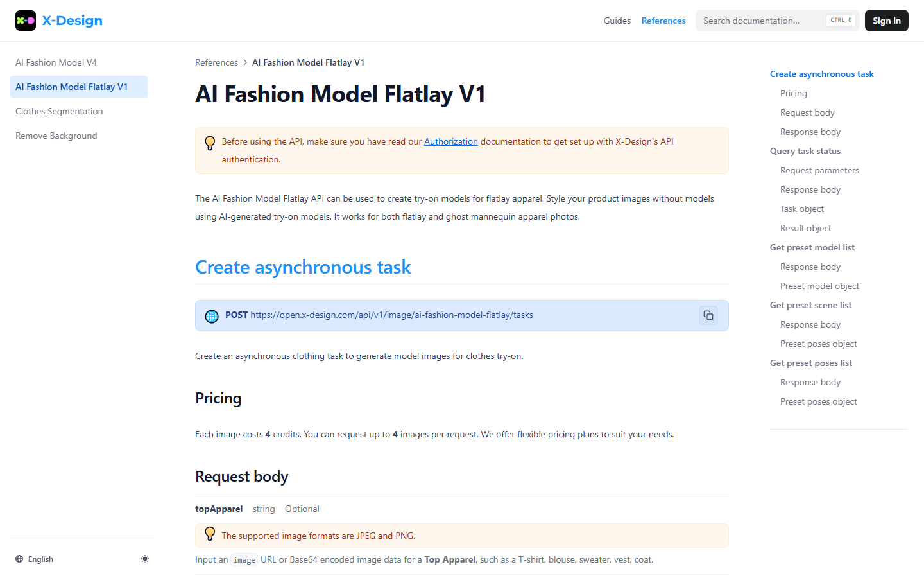Toggle the light/dark theme icon
Screen dimensions: 924x578
tap(145, 559)
